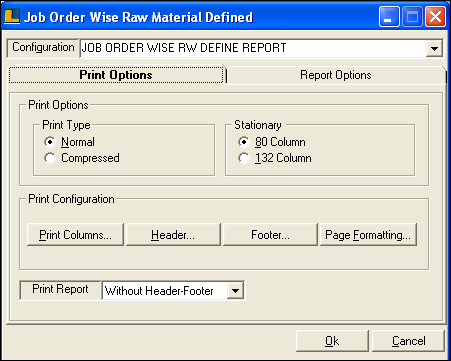The width and height of the screenshot is (451, 361).
Task: Close the Job Order Wise Raw Material window
Action: tap(435, 16)
